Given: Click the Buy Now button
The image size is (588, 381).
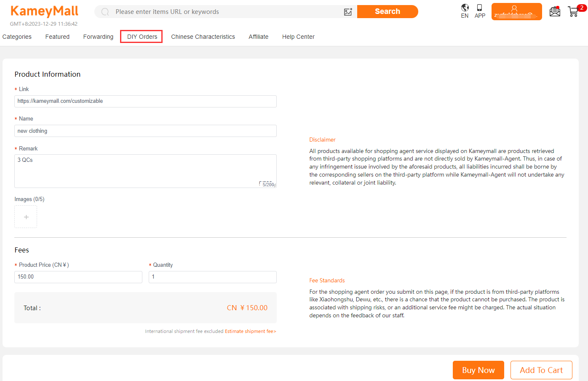Looking at the screenshot, I should coord(478,370).
